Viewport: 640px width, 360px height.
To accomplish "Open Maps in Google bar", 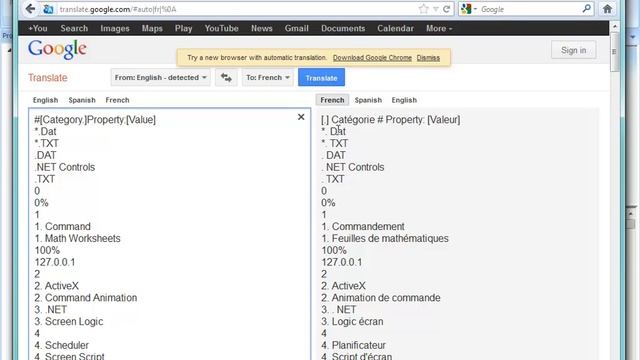I will tap(152, 28).
